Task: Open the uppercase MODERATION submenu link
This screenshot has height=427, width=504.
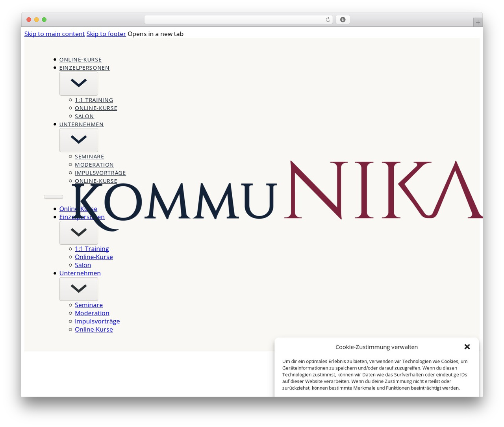Action: tap(94, 165)
